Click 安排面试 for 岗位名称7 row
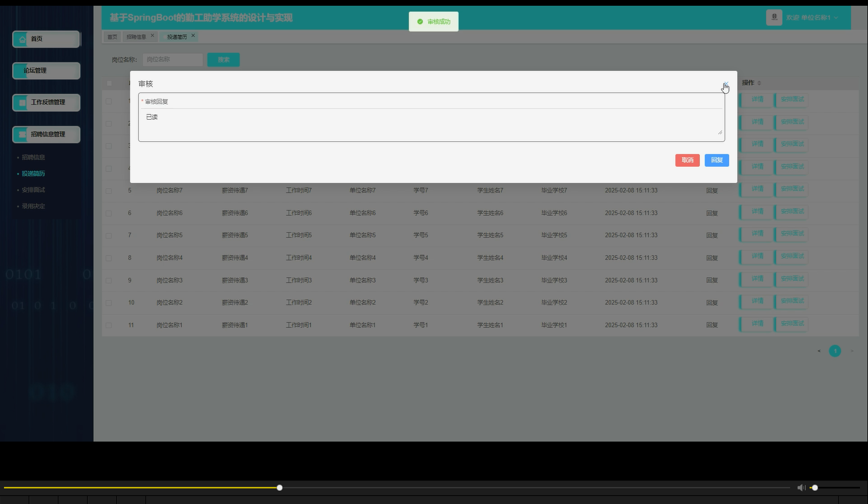Screen dimensions: 868x504 coord(792,189)
